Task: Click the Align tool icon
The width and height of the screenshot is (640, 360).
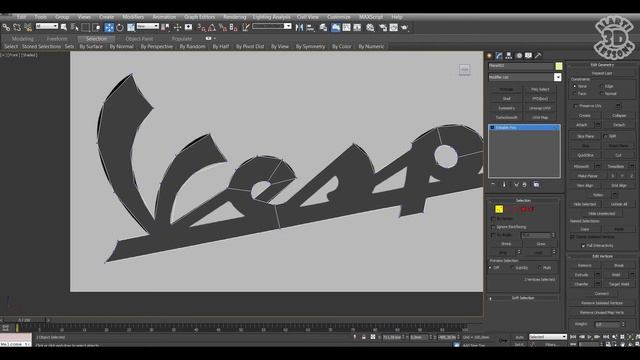Action: [x=310, y=27]
